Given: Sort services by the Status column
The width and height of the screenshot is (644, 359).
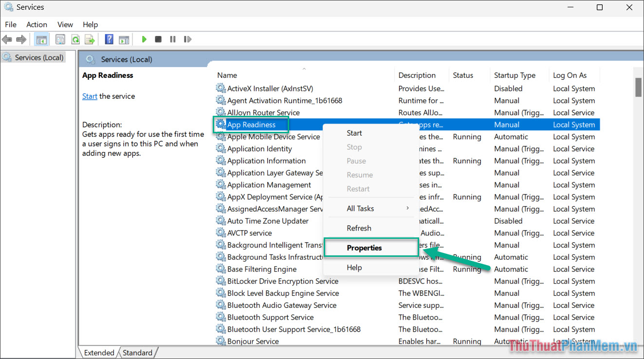Looking at the screenshot, I should [463, 75].
